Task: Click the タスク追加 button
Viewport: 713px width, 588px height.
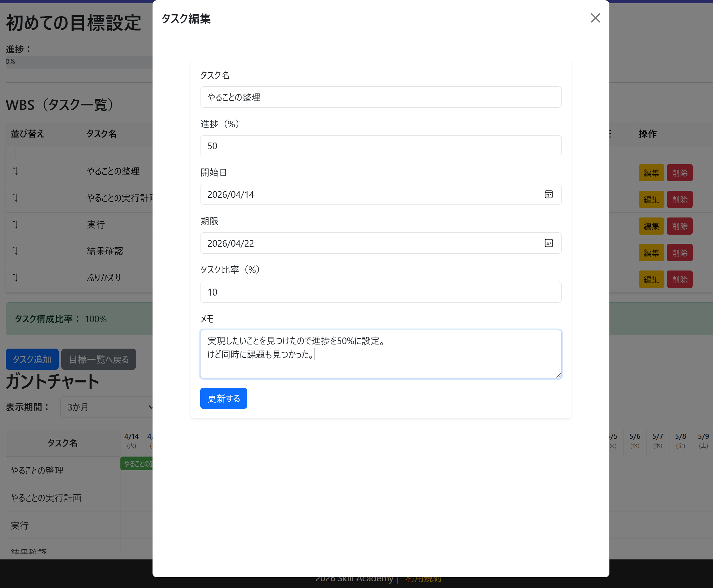Action: (x=32, y=359)
